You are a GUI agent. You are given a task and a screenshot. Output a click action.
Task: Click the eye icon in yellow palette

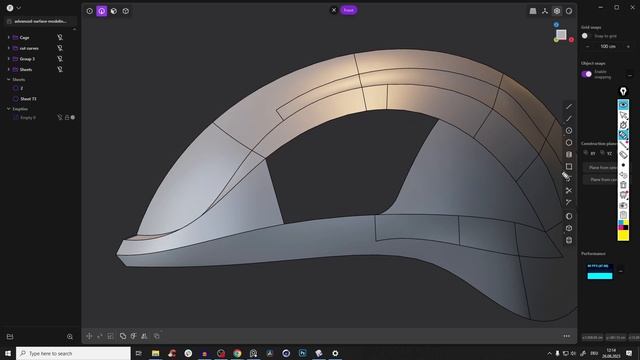coord(623,105)
